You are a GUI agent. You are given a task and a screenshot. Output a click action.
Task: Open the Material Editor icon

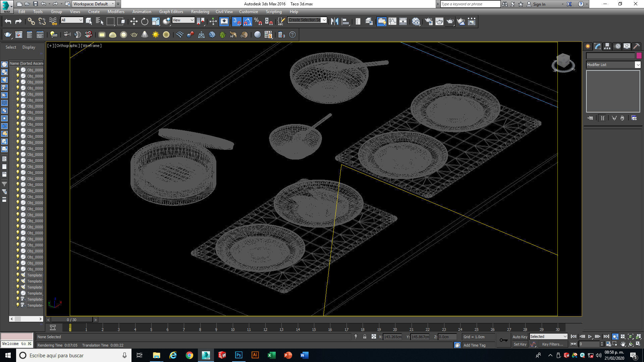(416, 22)
